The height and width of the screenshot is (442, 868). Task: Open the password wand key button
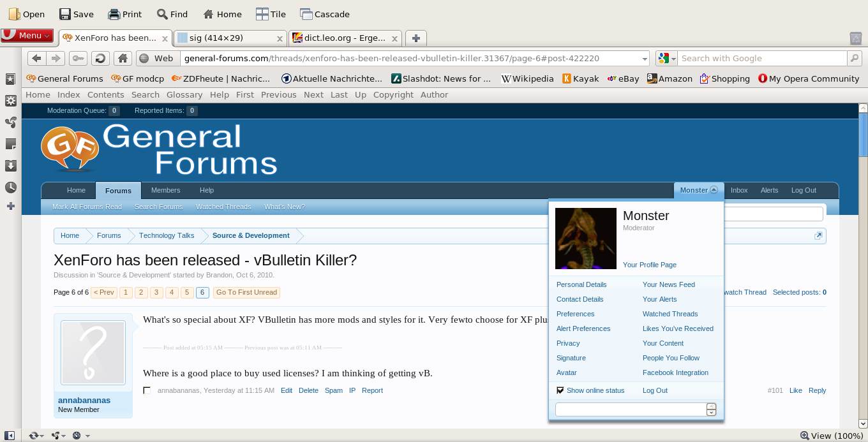(79, 58)
